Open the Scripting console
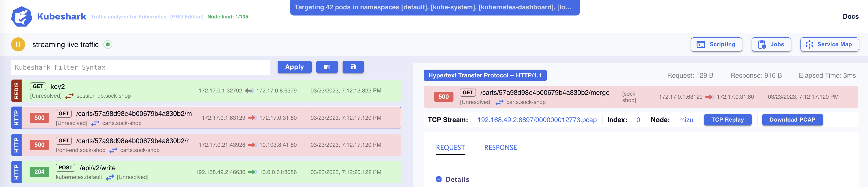This screenshot has height=187, width=868. coord(716,44)
